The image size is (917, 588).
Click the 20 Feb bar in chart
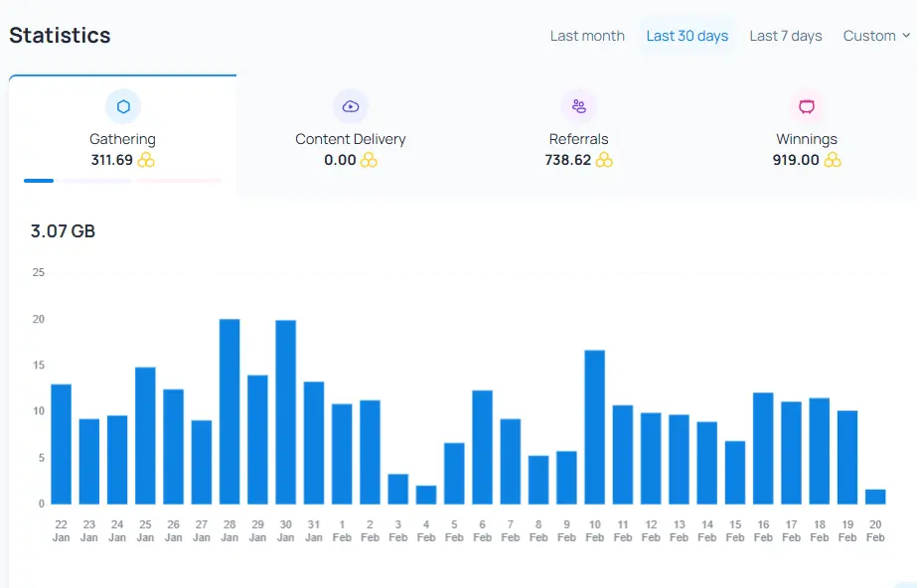(x=875, y=497)
